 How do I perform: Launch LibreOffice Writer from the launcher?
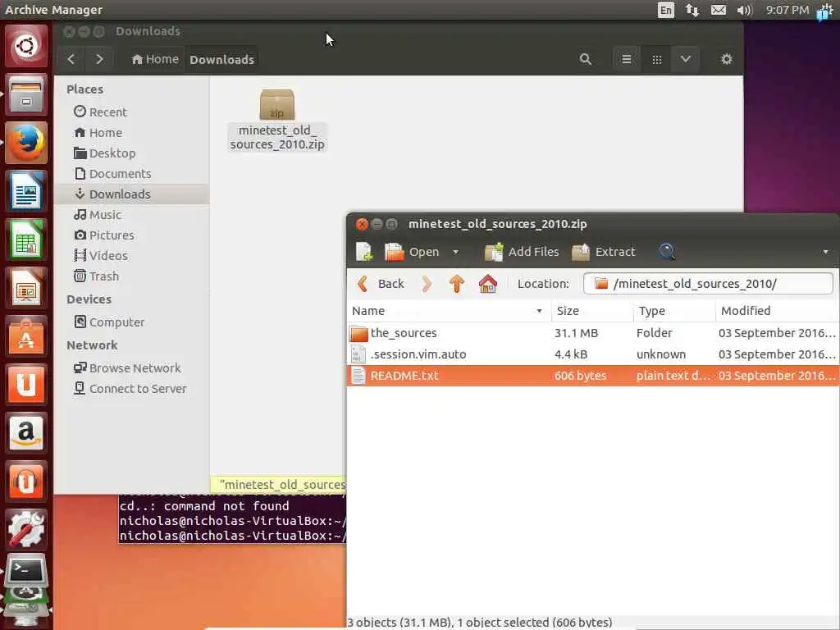[x=25, y=190]
